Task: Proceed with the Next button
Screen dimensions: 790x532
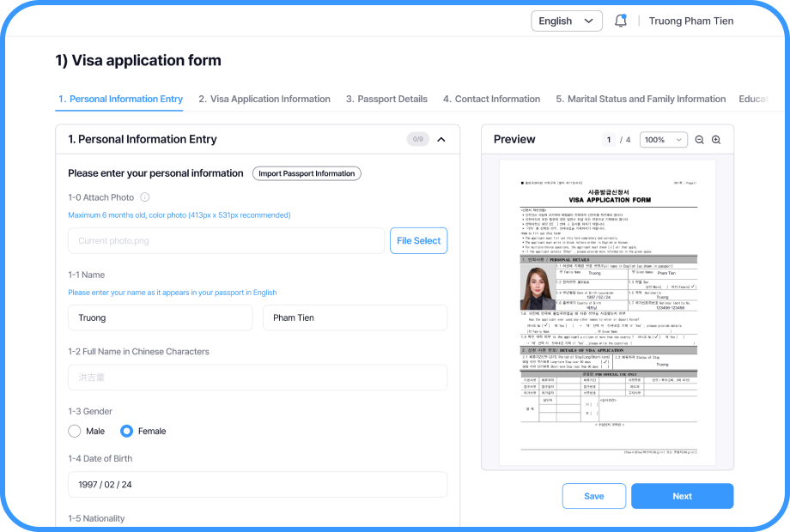Action: 682,496
